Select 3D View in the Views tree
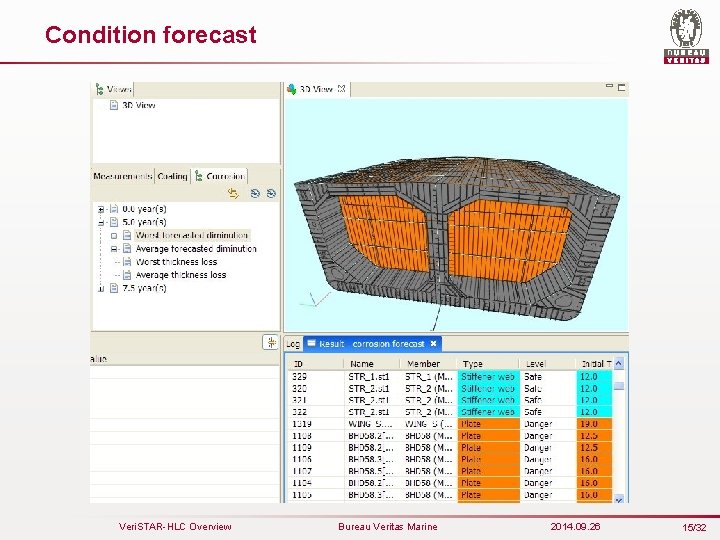720x540 pixels. pos(138,105)
